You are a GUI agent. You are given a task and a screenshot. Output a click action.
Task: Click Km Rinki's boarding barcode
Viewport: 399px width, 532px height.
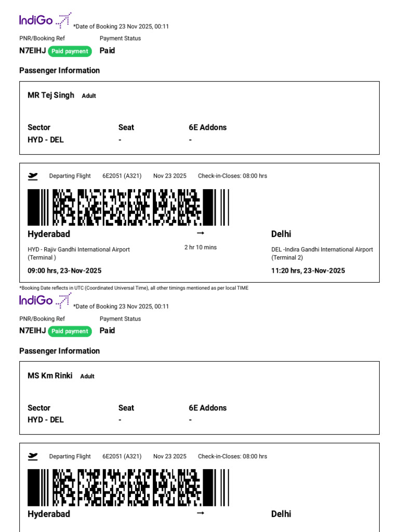pyautogui.click(x=128, y=487)
